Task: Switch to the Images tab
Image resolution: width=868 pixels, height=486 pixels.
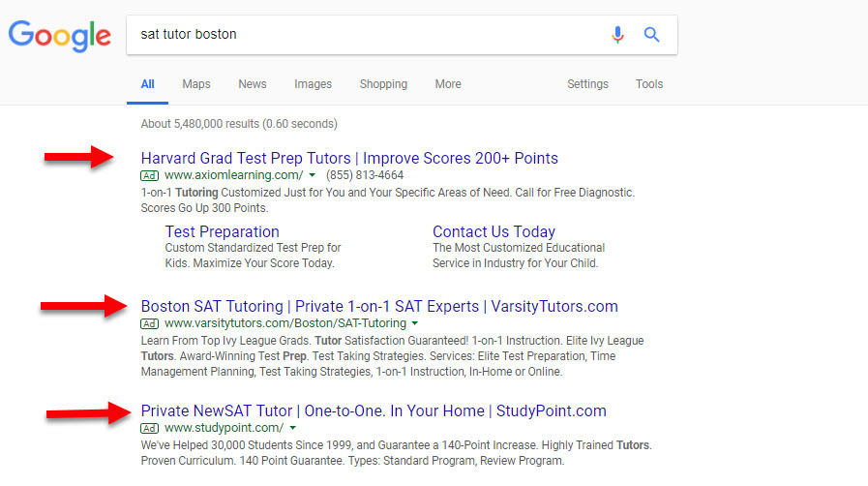Action: click(313, 84)
